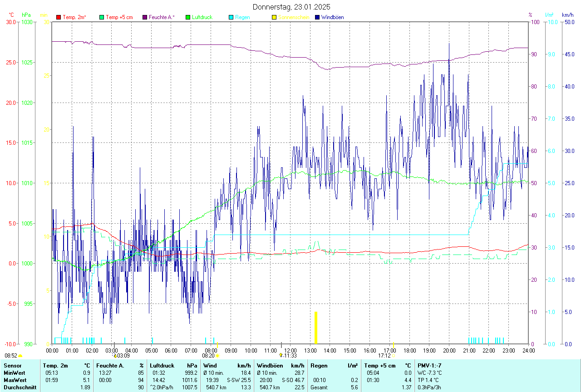This screenshot has width=581, height=392.
Task: Click the yellow arrow marker at 11:33
Action: (x=281, y=355)
